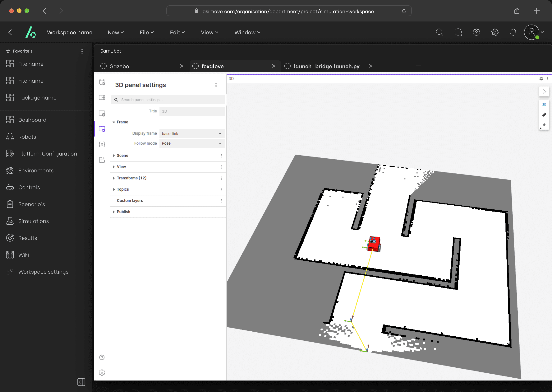Open the View menu
The height and width of the screenshot is (392, 552).
[x=209, y=32]
